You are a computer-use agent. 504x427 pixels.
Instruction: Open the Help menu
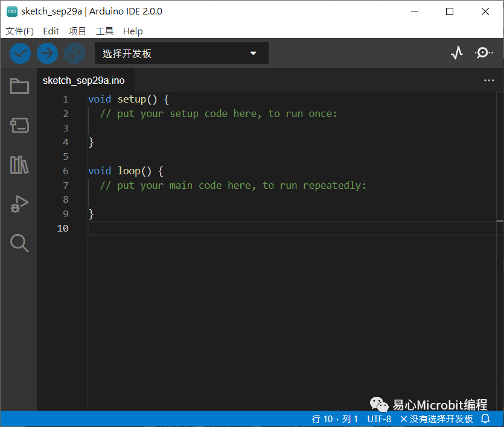pyautogui.click(x=133, y=31)
